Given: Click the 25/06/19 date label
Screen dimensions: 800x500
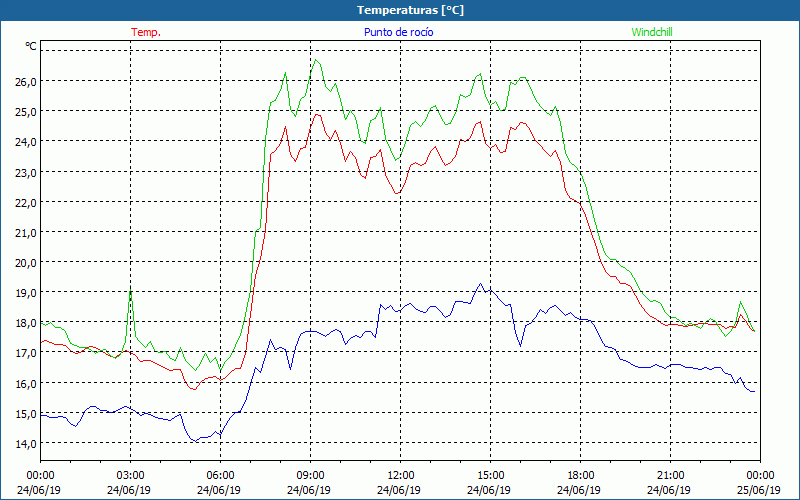Looking at the screenshot, I should (x=759, y=490).
